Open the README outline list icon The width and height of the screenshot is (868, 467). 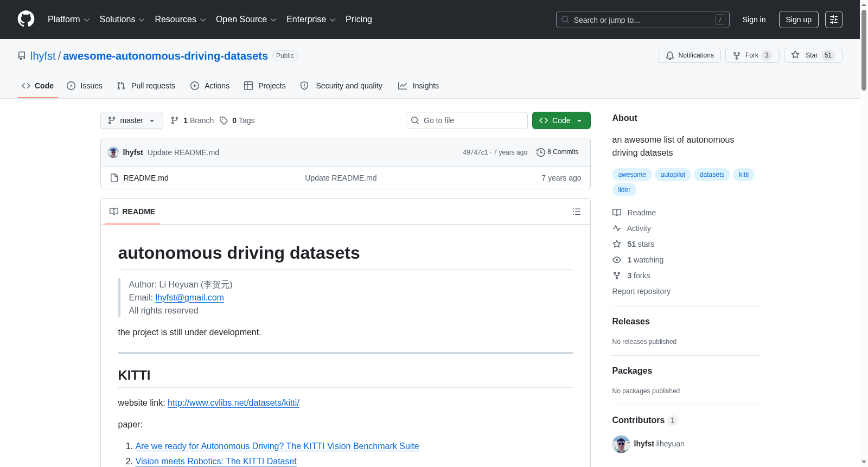(x=577, y=212)
